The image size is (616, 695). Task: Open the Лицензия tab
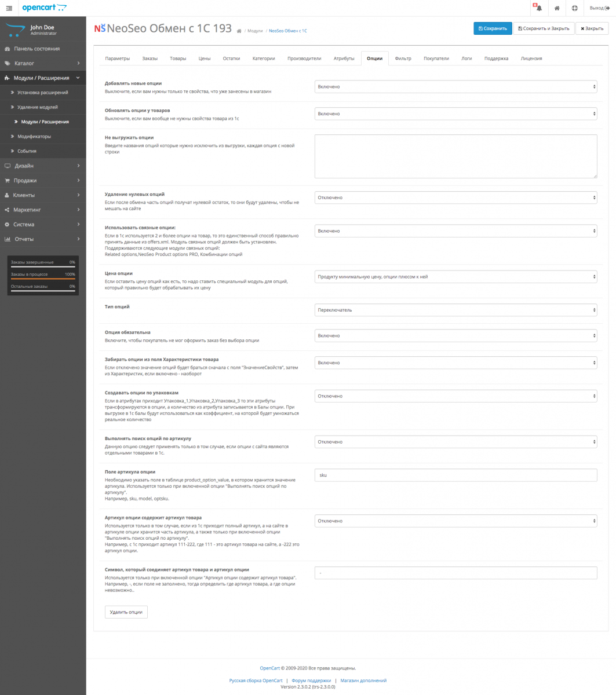(x=531, y=58)
